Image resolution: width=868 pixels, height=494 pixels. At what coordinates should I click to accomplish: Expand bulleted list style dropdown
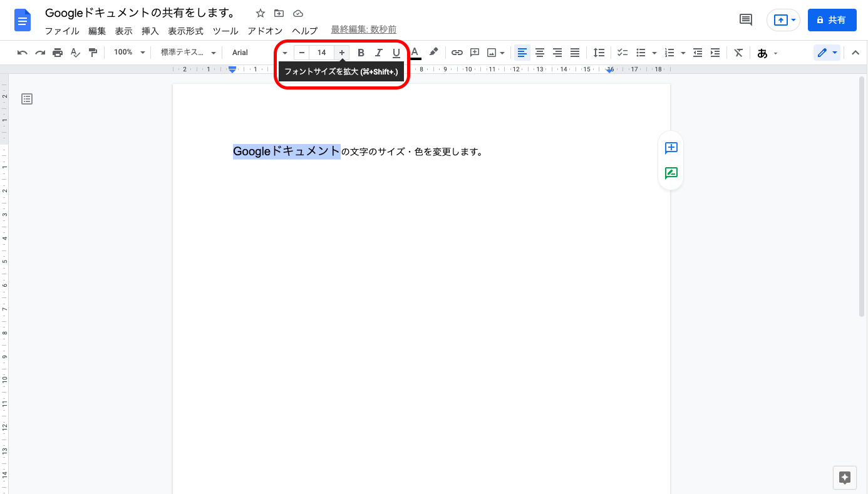tap(654, 53)
